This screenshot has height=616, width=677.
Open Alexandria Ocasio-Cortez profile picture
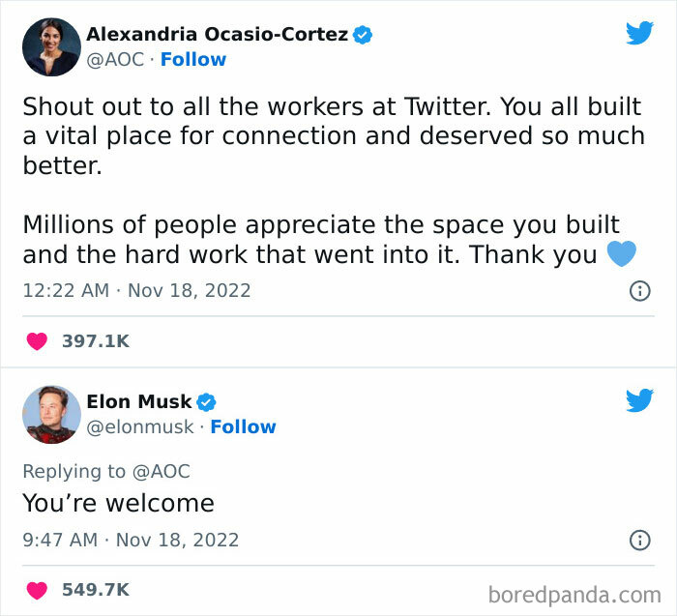(x=51, y=46)
